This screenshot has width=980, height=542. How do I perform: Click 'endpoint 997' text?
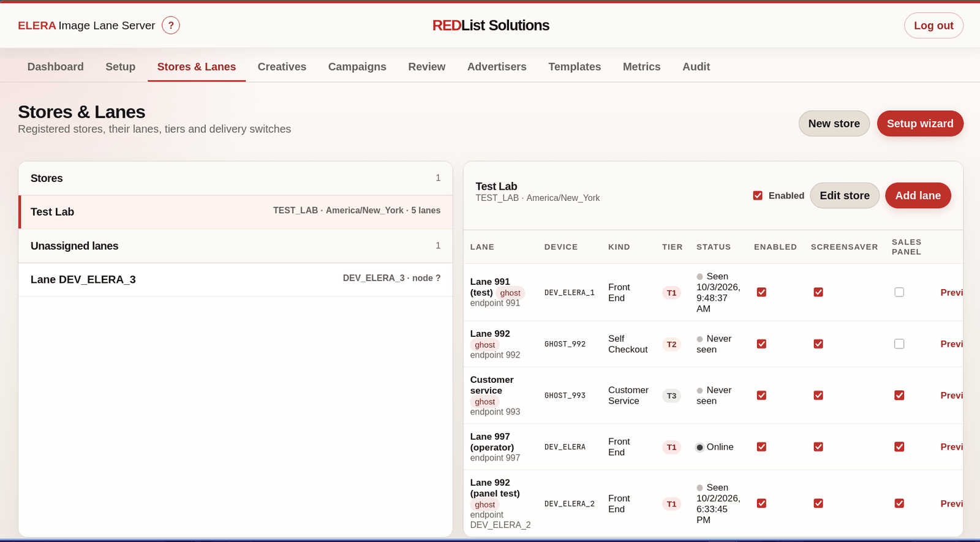click(495, 457)
